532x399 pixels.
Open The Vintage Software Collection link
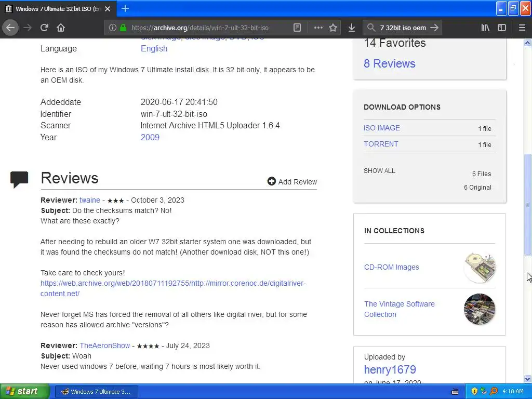point(400,309)
